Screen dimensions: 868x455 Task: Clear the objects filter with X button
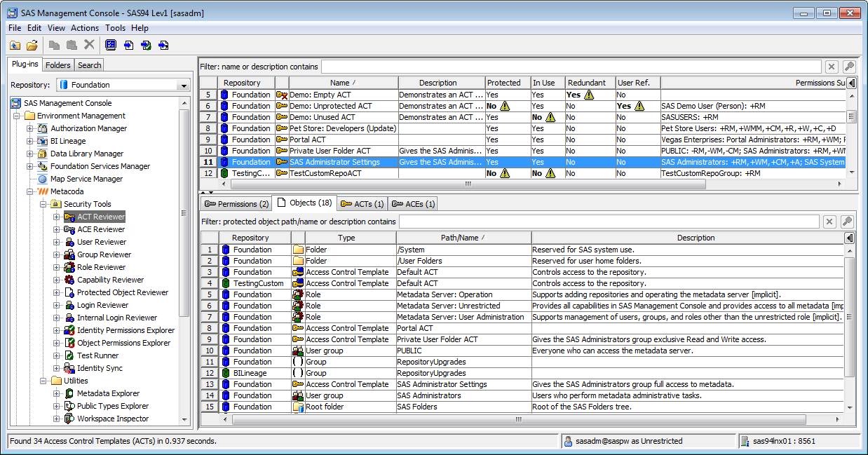coord(829,222)
